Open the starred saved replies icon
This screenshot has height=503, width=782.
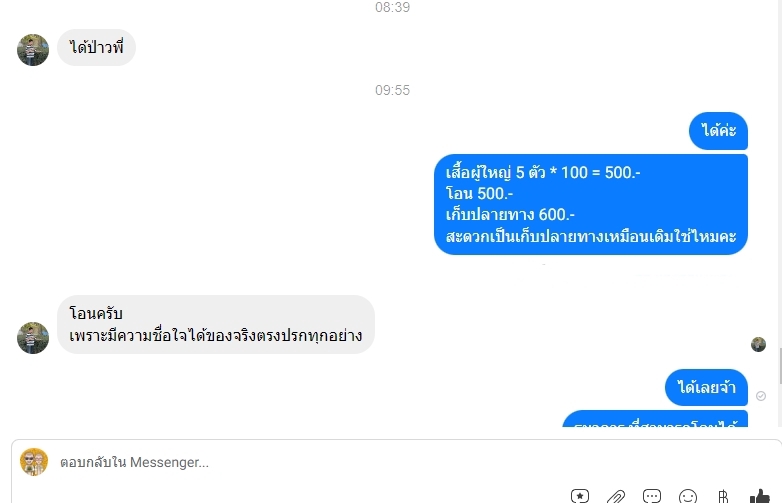pos(580,496)
